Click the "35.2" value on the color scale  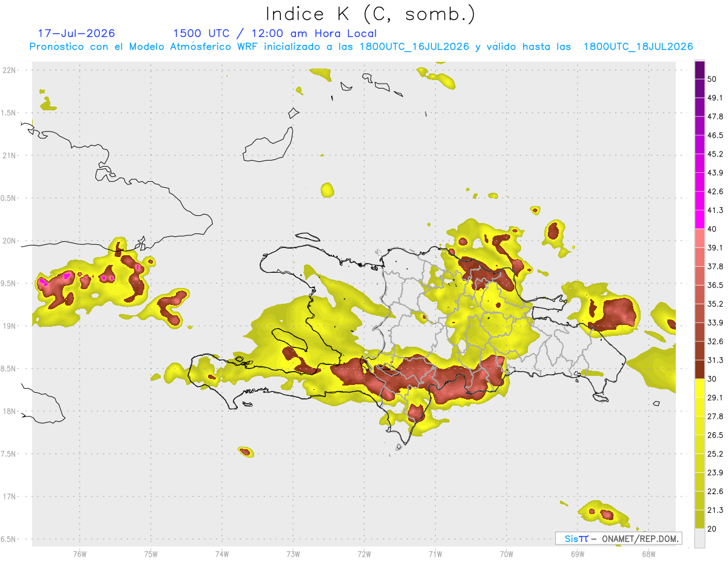click(x=715, y=304)
